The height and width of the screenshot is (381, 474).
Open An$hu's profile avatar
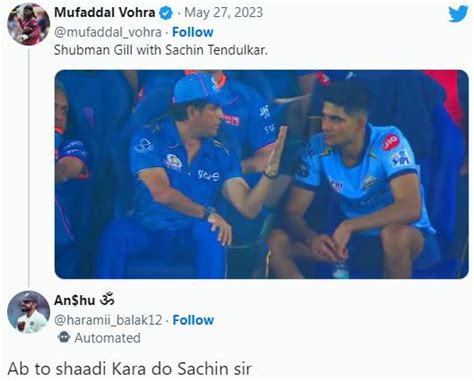click(28, 312)
